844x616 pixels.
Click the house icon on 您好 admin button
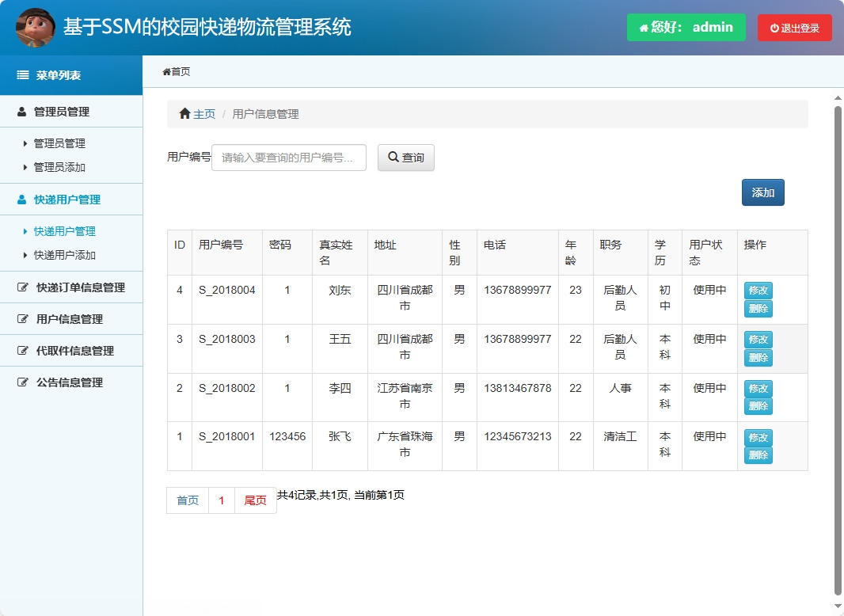[x=642, y=27]
